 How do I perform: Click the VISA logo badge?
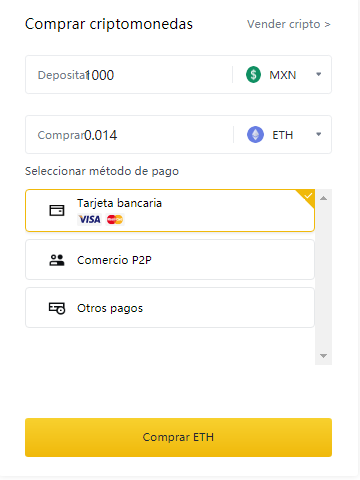90,219
